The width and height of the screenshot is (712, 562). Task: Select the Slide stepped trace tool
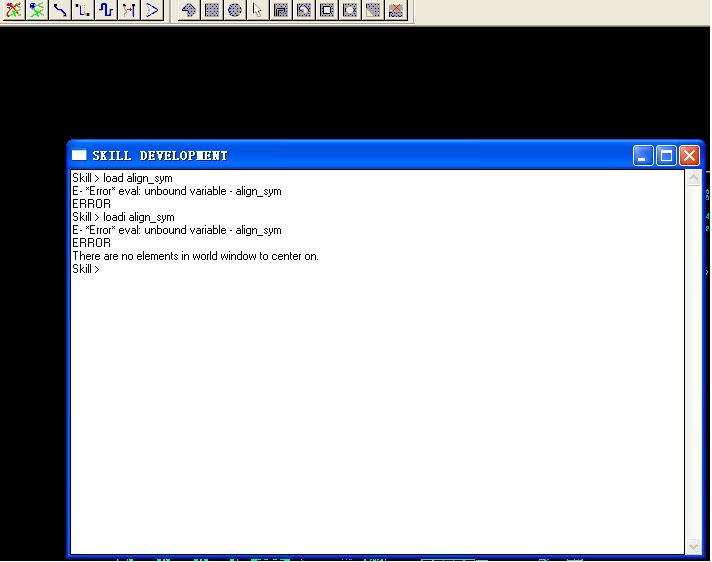[83, 10]
